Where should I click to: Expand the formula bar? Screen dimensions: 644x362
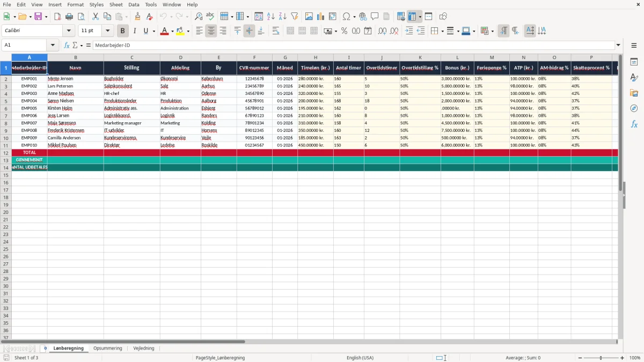tap(618, 46)
